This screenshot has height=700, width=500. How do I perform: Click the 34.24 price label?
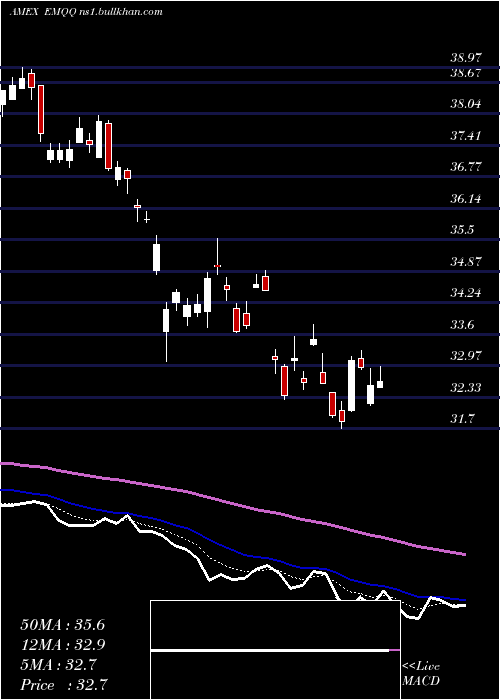[466, 293]
